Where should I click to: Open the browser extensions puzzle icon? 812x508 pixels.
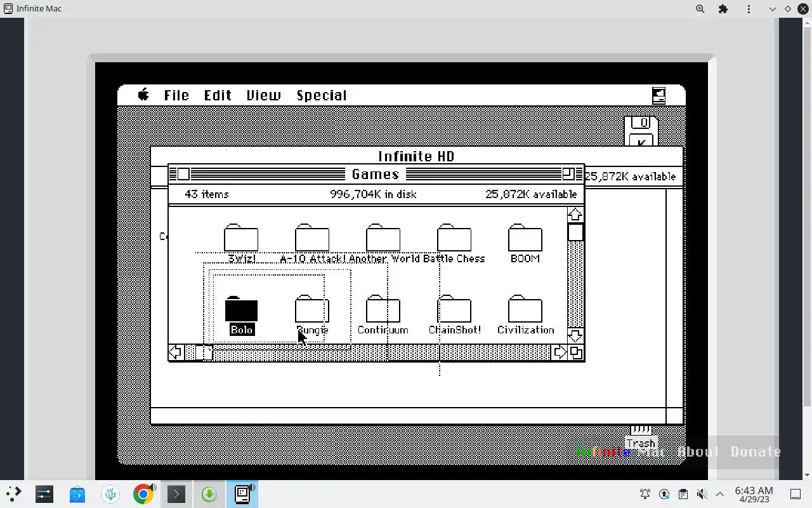pos(723,9)
